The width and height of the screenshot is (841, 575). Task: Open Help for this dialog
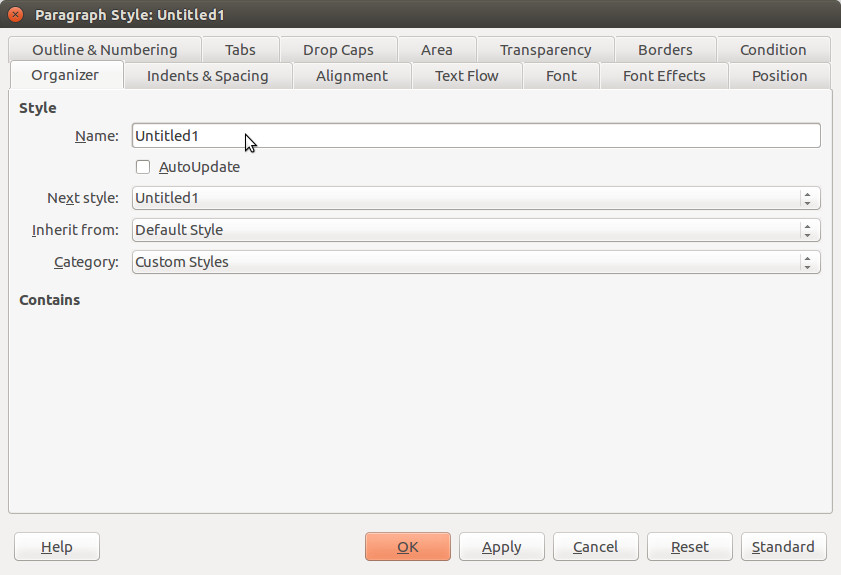click(x=57, y=547)
